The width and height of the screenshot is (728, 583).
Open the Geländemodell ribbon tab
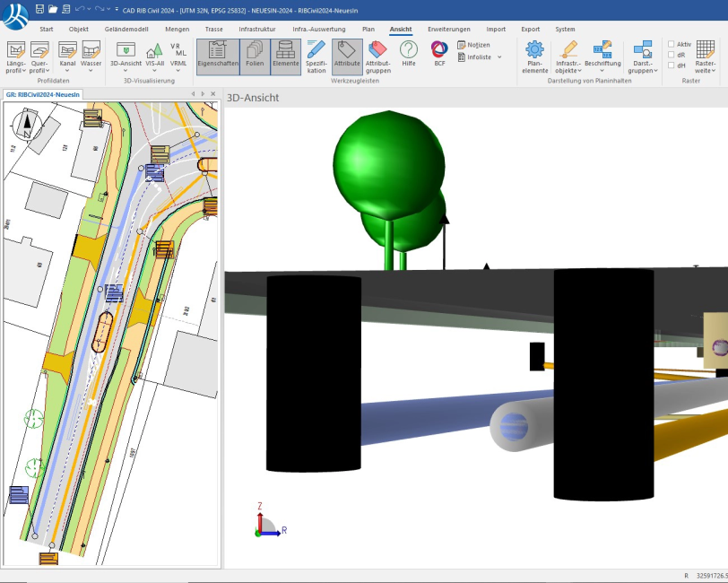[x=126, y=29]
